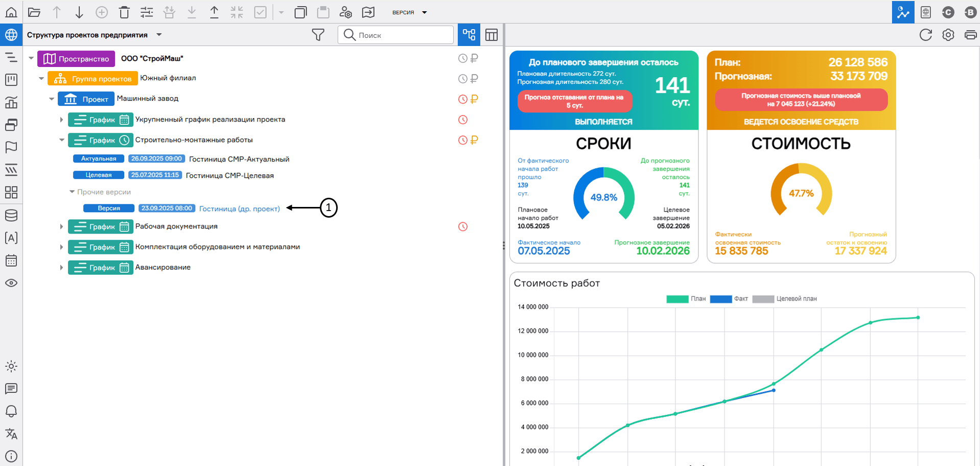Open the folder icon in the toolbar
This screenshot has width=980, height=466.
(x=34, y=12)
